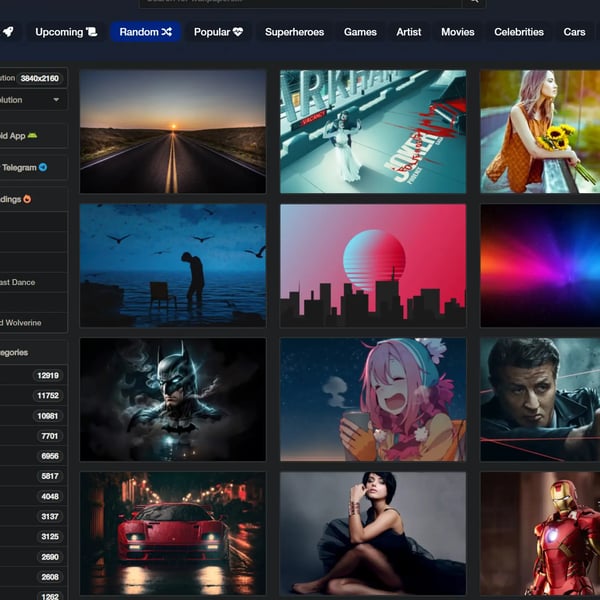The height and width of the screenshot is (600, 600).
Task: Click the Telegram icon
Action: click(x=43, y=167)
